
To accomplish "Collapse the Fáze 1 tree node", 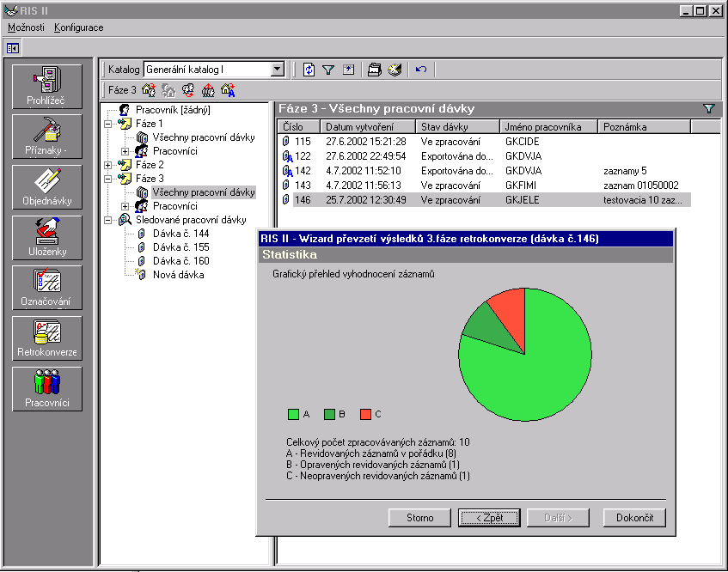I will (x=108, y=124).
